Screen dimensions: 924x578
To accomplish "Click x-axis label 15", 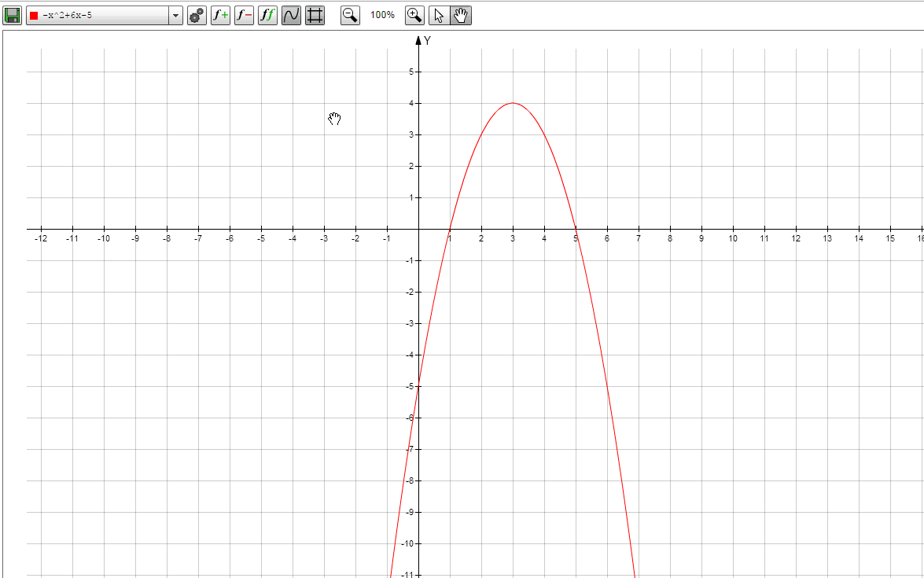I will [890, 238].
